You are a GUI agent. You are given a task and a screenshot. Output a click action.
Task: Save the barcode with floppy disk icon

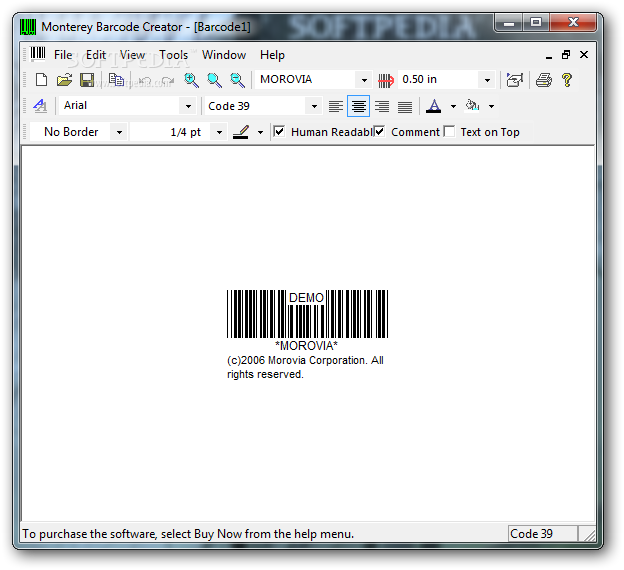coord(87,80)
